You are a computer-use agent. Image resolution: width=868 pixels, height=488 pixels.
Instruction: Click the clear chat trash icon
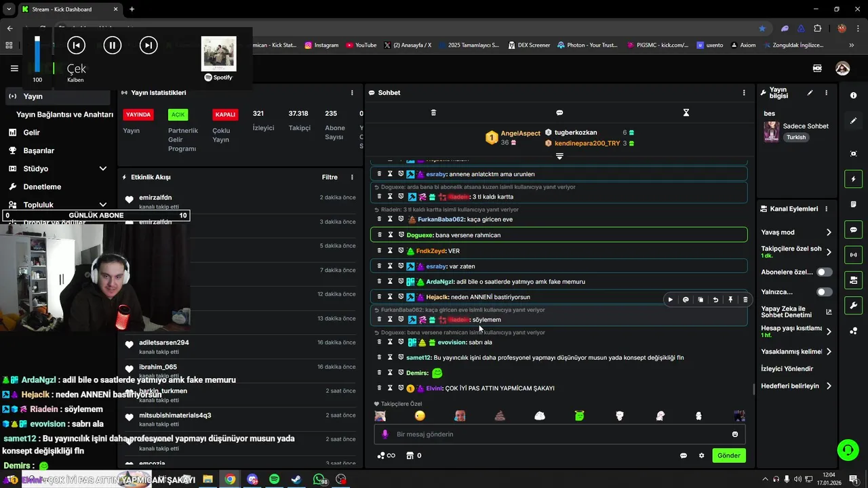coord(434,113)
